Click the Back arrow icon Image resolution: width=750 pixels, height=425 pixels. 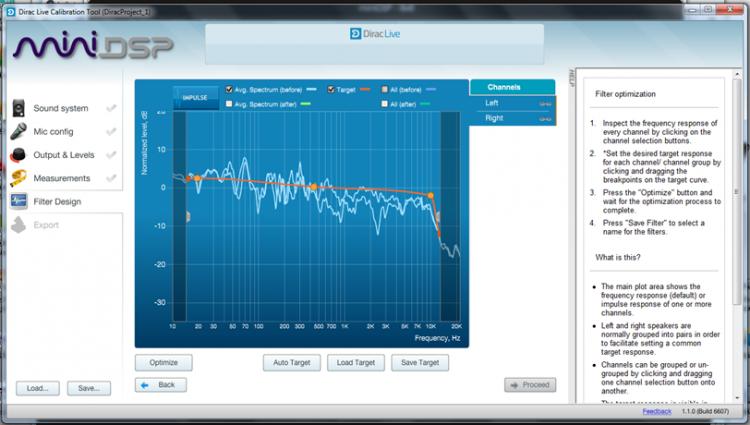[x=145, y=385]
